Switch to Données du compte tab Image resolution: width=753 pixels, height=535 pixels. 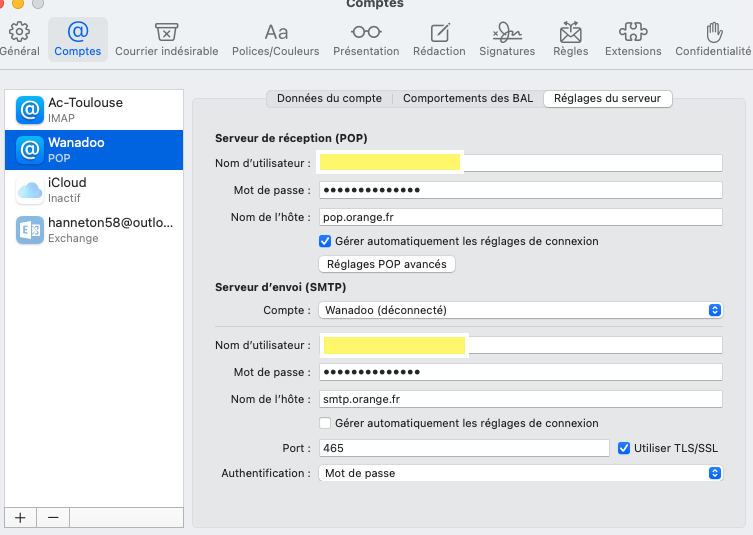click(x=329, y=98)
